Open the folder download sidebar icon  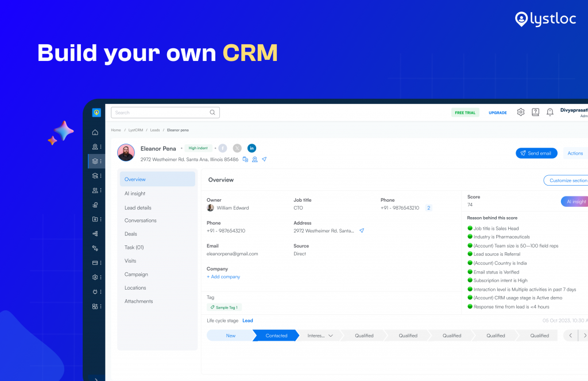pos(95,219)
